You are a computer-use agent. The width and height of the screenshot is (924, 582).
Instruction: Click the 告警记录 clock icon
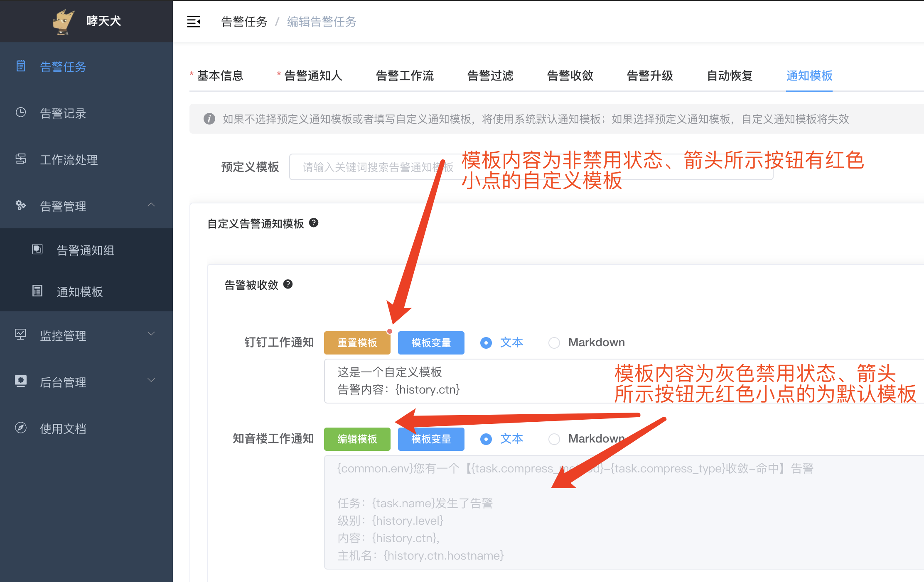21,112
